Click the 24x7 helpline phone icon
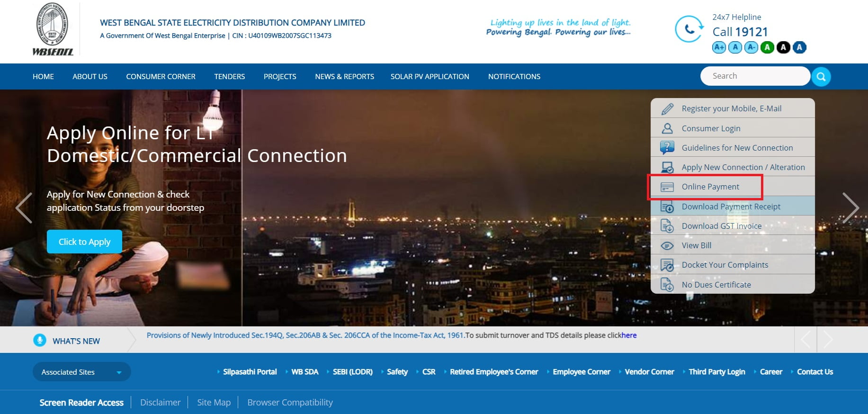Image resolution: width=868 pixels, height=414 pixels. pos(689,29)
